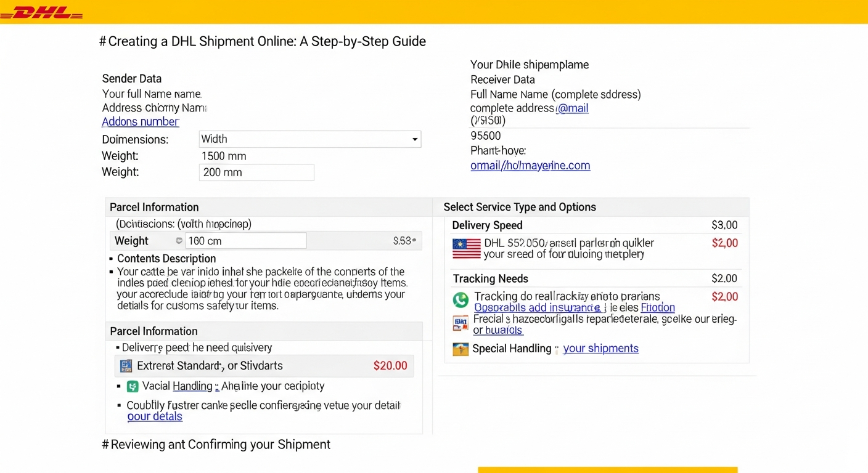Click the green phone icon beside Tracking
Viewport: 868px width, 473px height.
(461, 300)
